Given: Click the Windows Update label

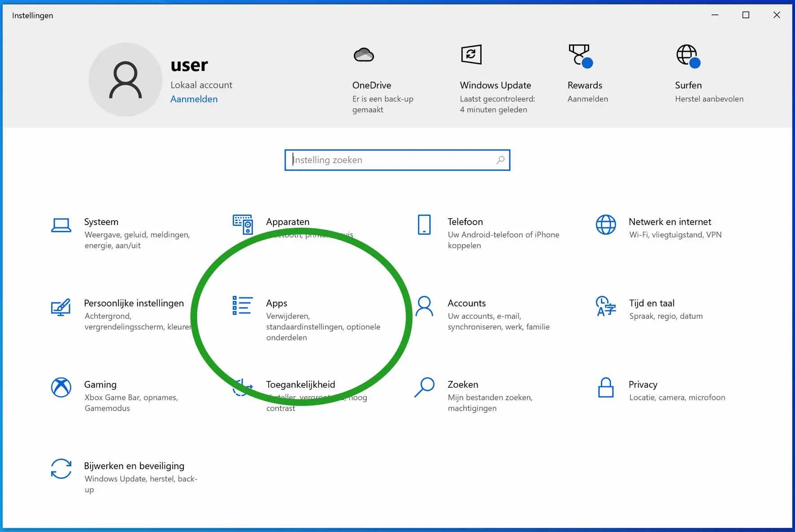Looking at the screenshot, I should pyautogui.click(x=495, y=85).
